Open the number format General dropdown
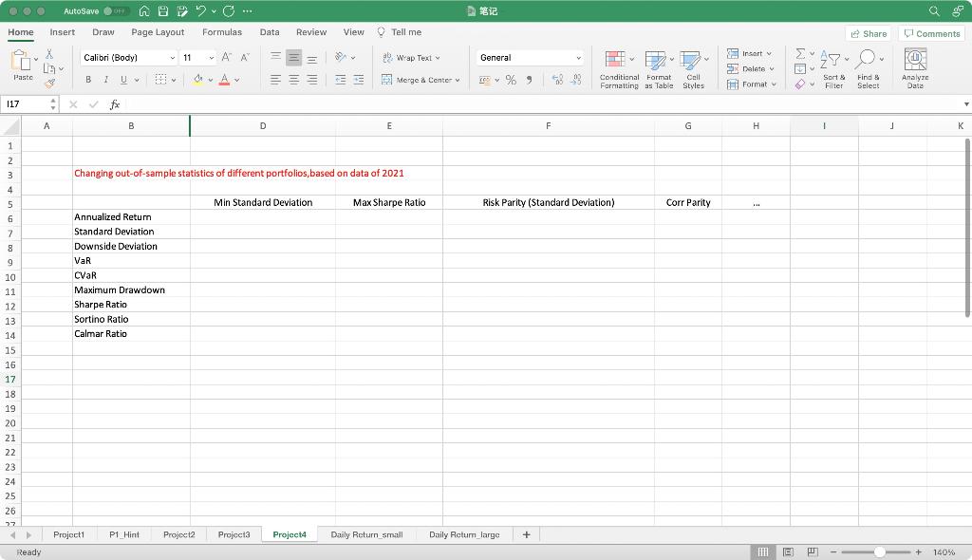972x560 pixels. tap(578, 58)
